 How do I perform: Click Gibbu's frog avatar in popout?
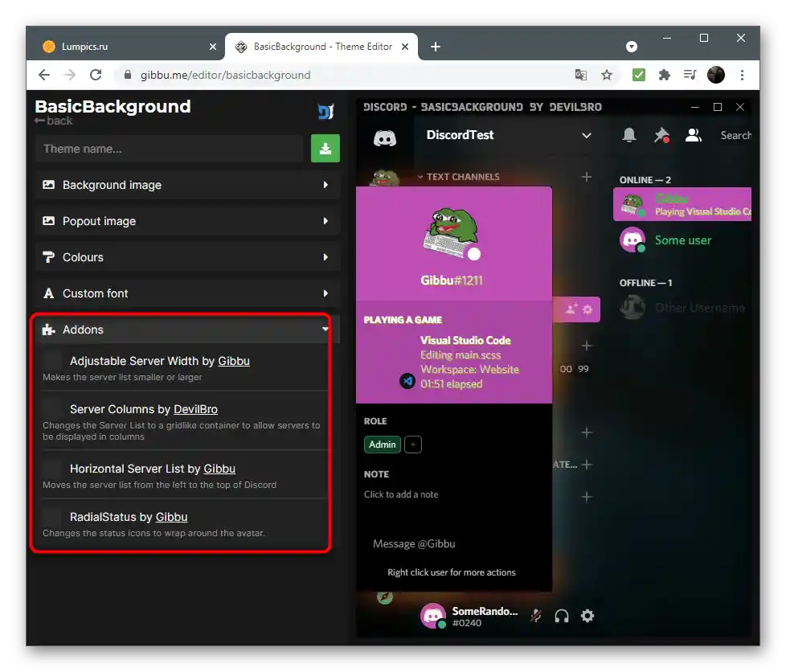coord(451,232)
